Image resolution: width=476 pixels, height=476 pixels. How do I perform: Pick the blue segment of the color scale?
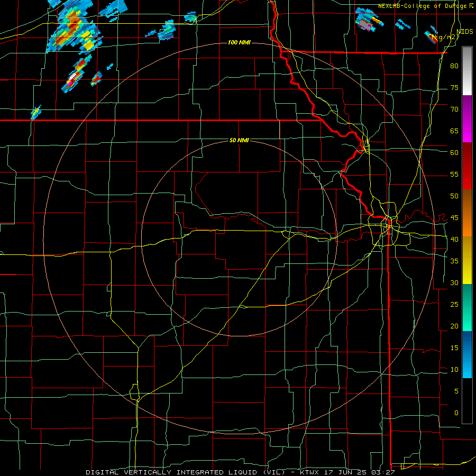[x=467, y=354]
